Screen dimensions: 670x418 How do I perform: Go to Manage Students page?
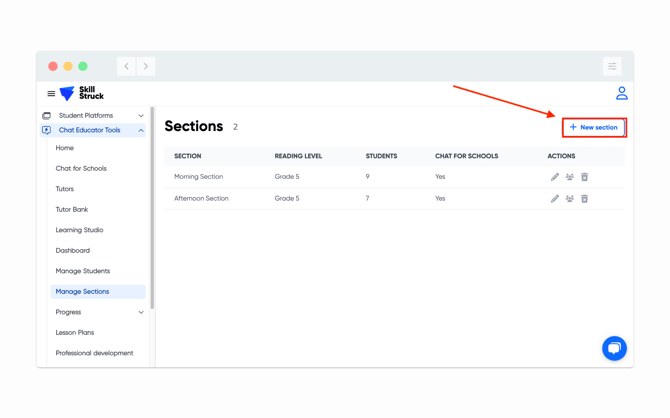pos(83,271)
